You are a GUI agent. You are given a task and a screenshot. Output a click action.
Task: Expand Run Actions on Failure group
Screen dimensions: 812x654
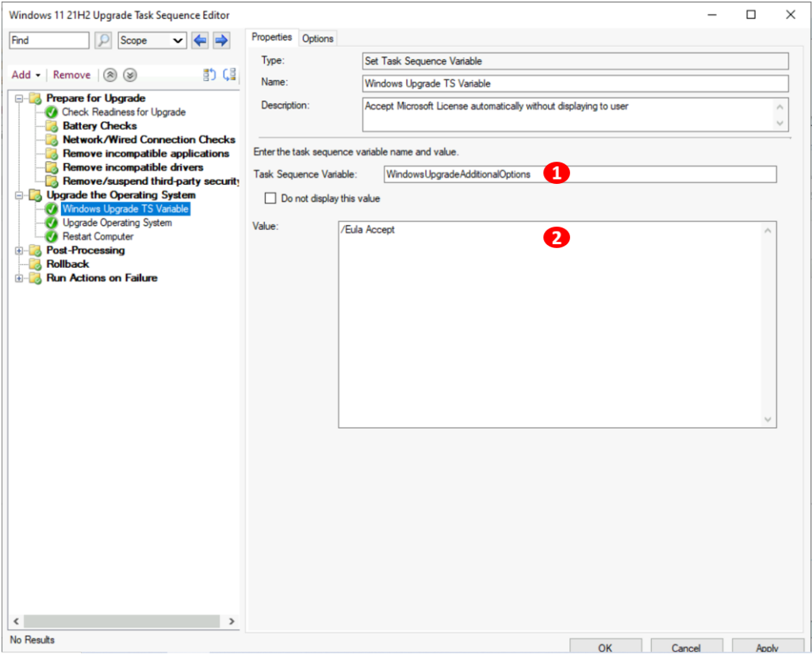[x=19, y=278]
